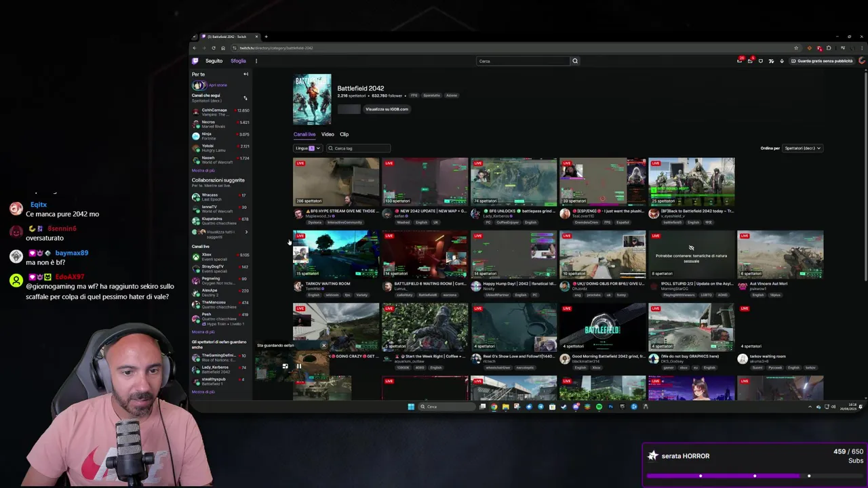Click Battlefield 2042 cover art
868x488 pixels.
click(x=312, y=99)
